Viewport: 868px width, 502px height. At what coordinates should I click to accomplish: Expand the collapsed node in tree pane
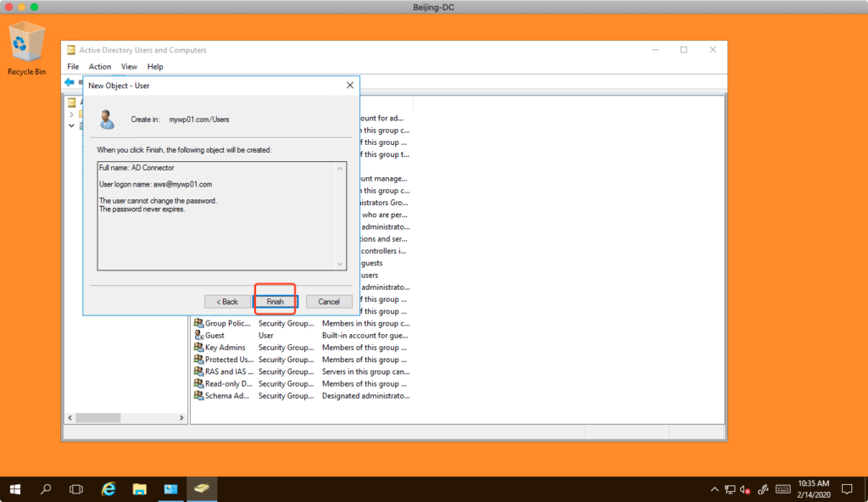[x=71, y=114]
